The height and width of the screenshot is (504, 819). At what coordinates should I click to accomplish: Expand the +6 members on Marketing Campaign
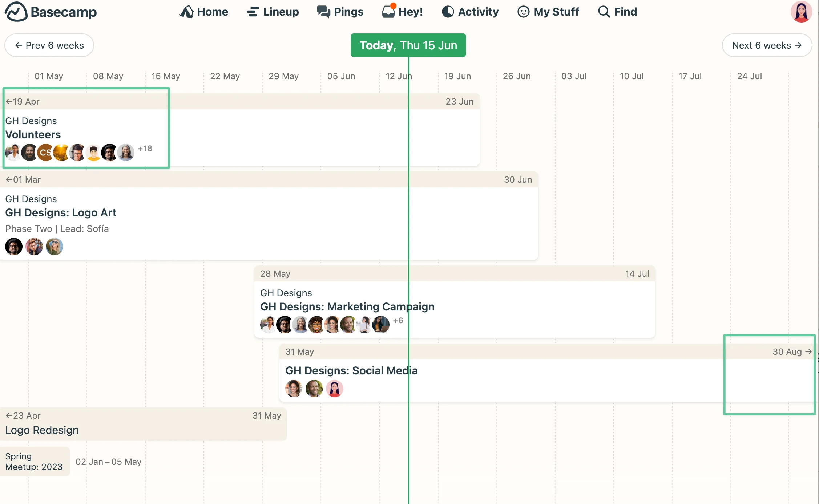point(398,321)
